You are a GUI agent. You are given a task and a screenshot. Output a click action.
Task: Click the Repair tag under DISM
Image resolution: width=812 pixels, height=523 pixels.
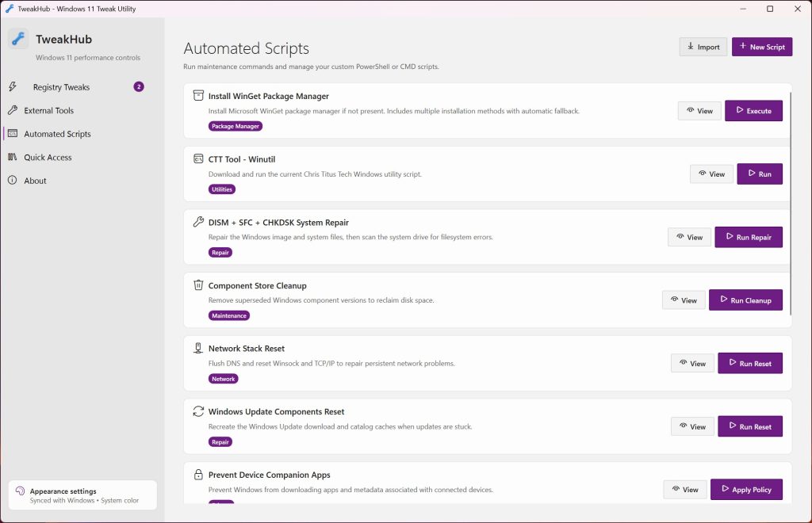[220, 253]
